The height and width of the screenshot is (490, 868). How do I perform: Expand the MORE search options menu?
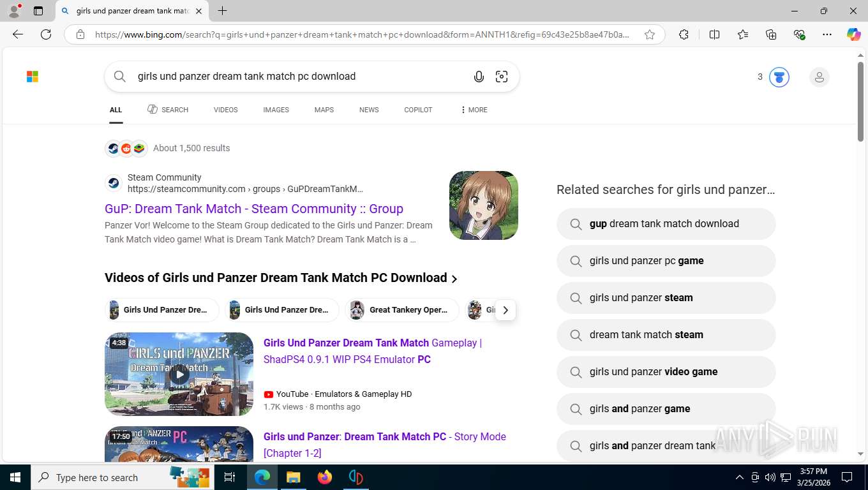point(474,110)
